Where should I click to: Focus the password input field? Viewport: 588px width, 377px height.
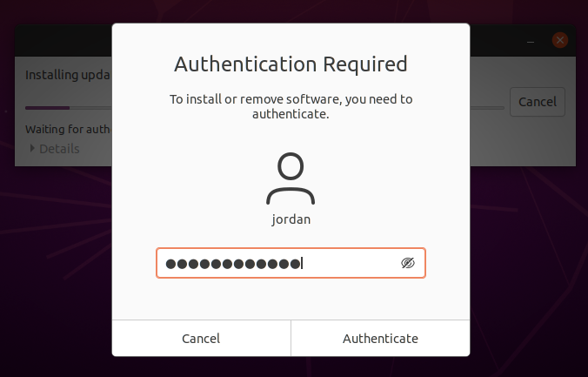point(348,263)
